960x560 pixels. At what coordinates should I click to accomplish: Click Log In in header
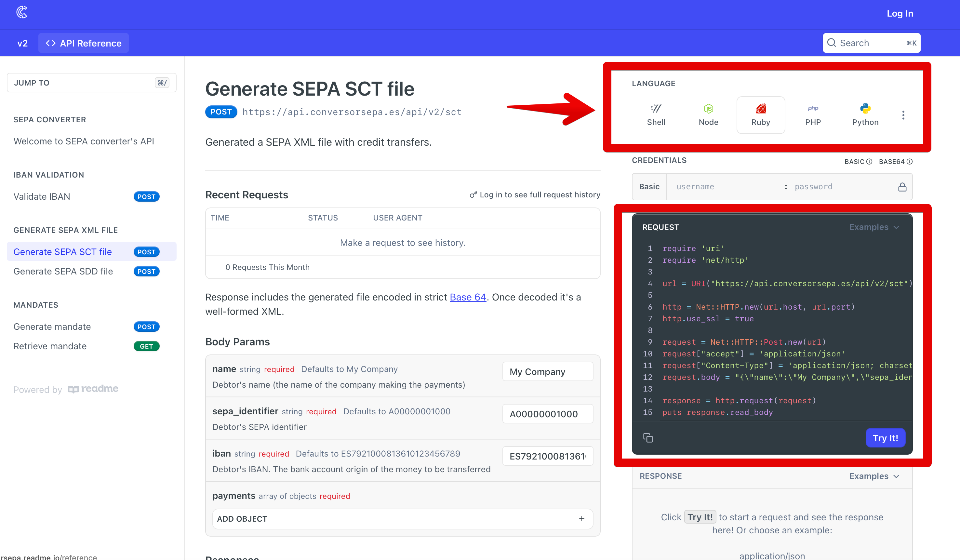[x=900, y=13]
